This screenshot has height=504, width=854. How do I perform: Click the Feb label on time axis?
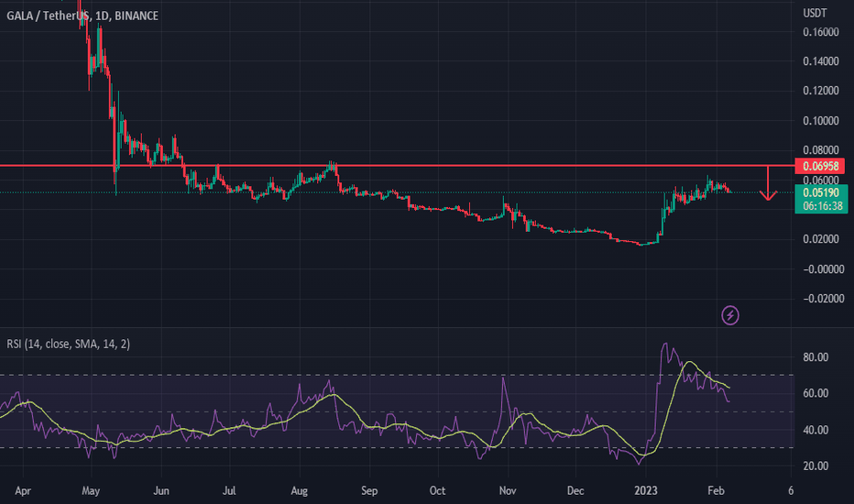716,491
